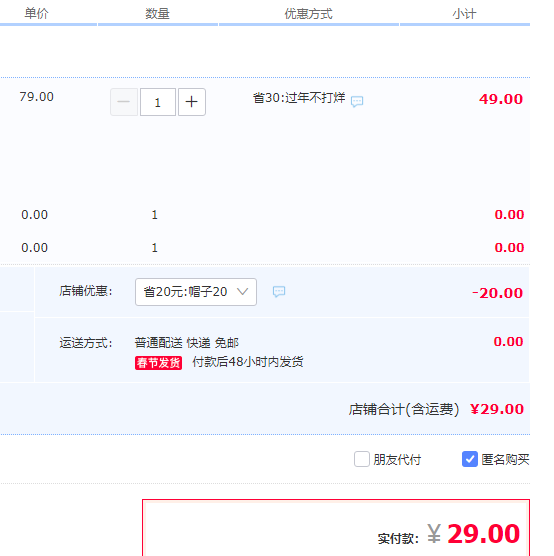
Task: Click the 优惠方式 column header
Action: point(309,13)
